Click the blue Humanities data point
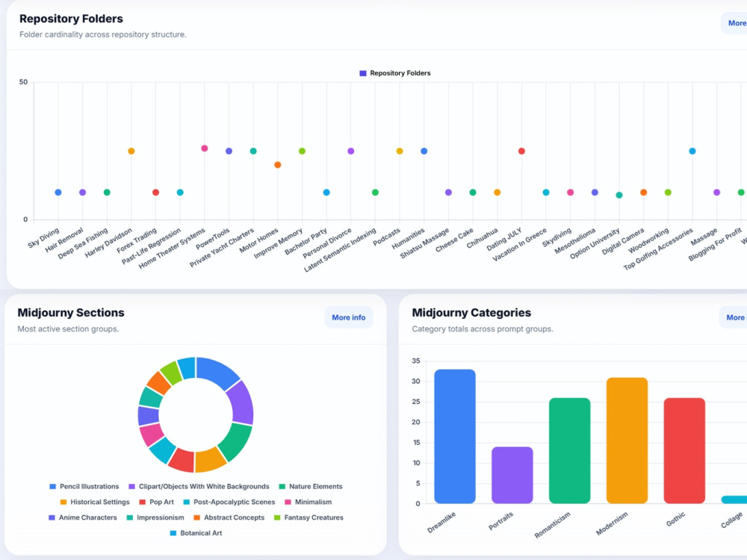The width and height of the screenshot is (747, 560). tap(424, 151)
